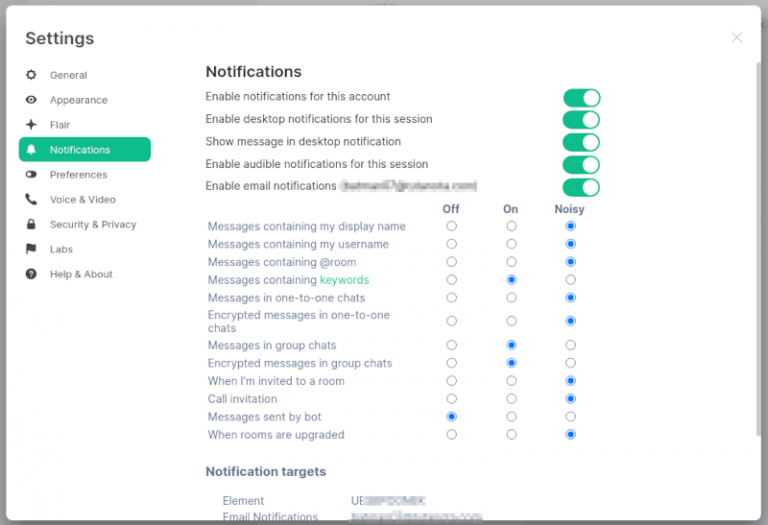Click the Help & About question icon
Viewport: 768px width, 525px height.
pyautogui.click(x=31, y=274)
